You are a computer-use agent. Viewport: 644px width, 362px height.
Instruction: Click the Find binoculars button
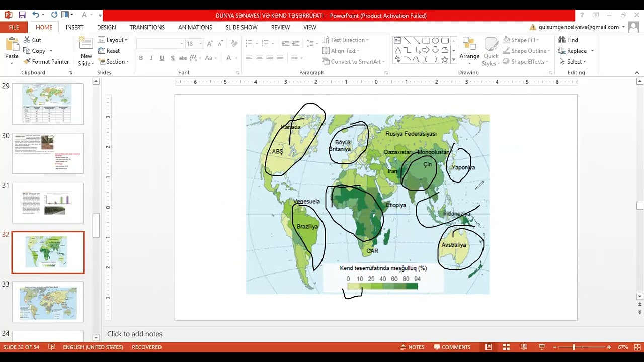tap(569, 40)
